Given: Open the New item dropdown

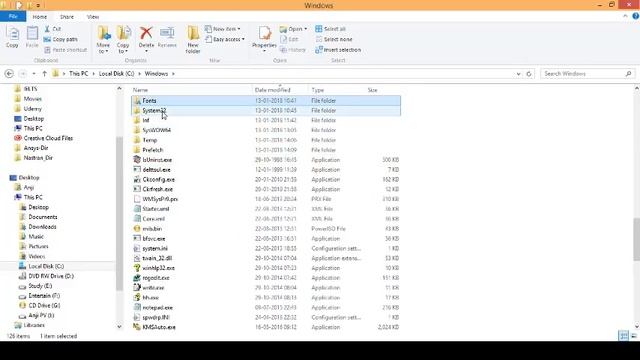Looking at the screenshot, I should pyautogui.click(x=222, y=29).
